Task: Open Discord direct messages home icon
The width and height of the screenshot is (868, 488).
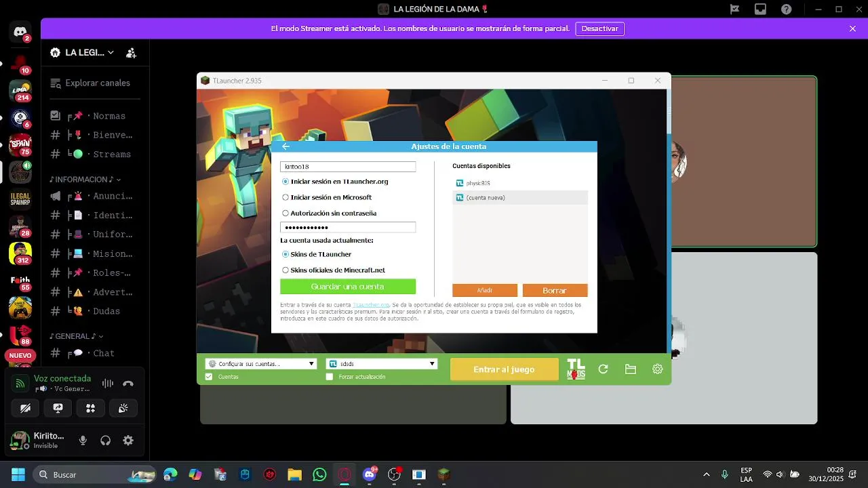Action: 20,32
